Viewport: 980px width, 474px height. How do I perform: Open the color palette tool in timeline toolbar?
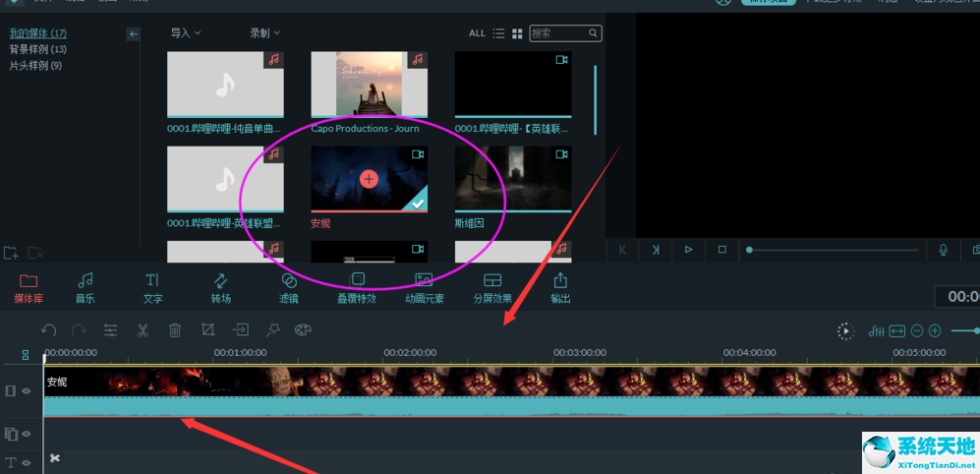[x=303, y=330]
